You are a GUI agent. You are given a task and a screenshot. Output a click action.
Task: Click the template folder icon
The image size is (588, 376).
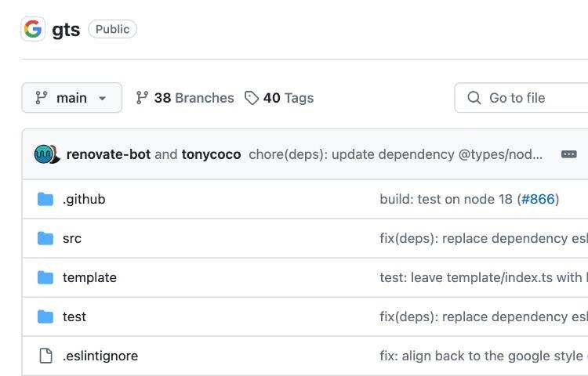pyautogui.click(x=45, y=277)
